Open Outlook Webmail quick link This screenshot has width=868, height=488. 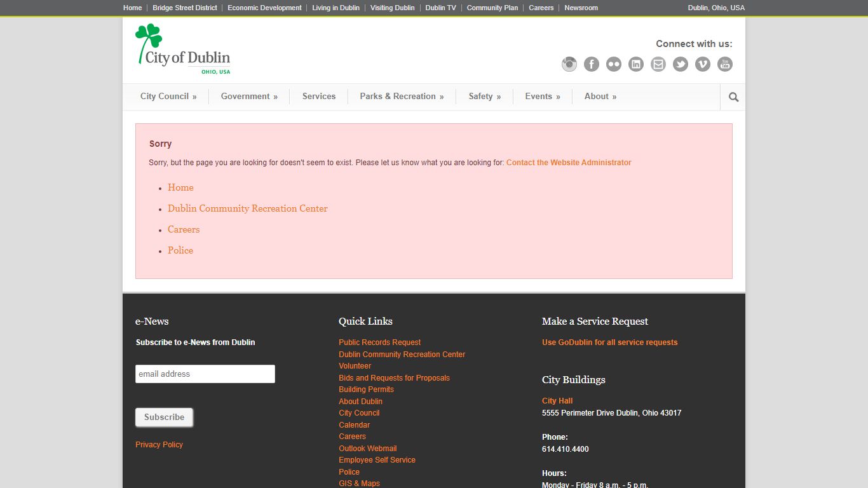[367, 449]
